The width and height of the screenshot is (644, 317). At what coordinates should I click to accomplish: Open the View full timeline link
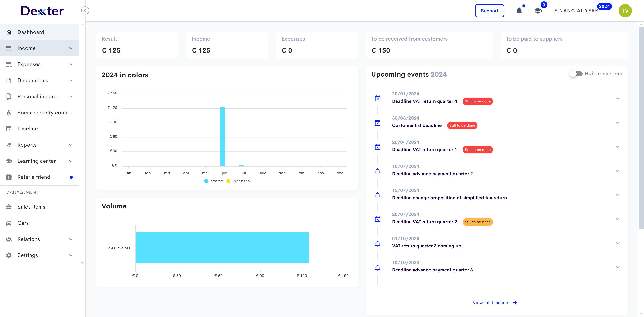point(495,303)
